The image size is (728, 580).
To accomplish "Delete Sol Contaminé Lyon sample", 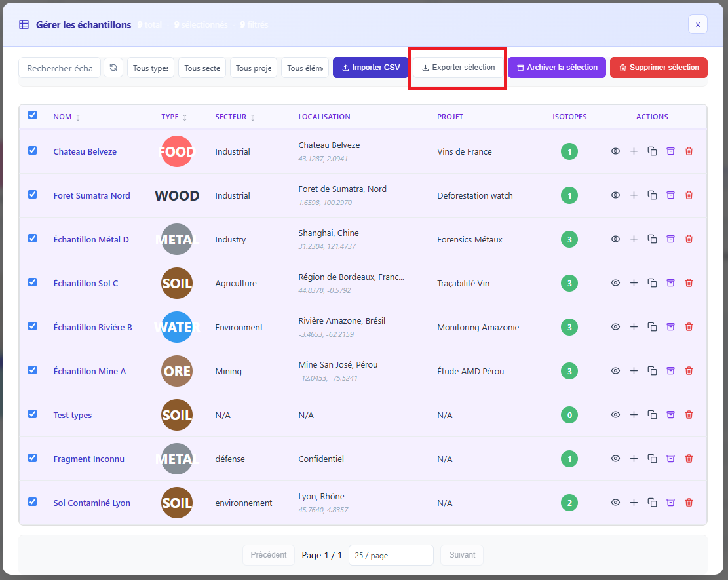I will pyautogui.click(x=689, y=502).
